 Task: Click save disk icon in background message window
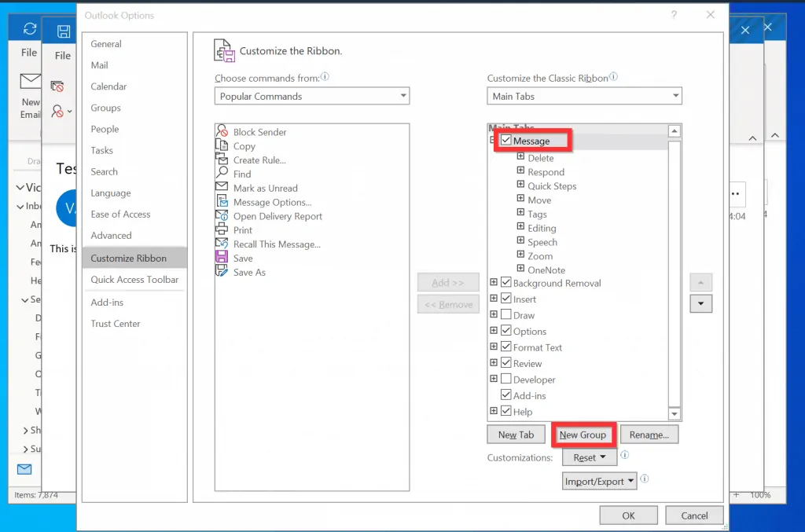click(x=64, y=31)
